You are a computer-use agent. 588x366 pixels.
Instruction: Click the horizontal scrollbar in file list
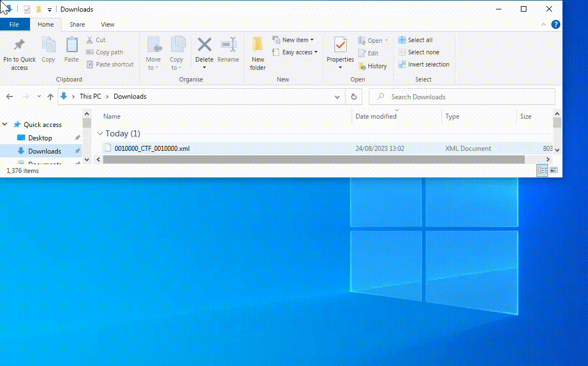(314, 159)
